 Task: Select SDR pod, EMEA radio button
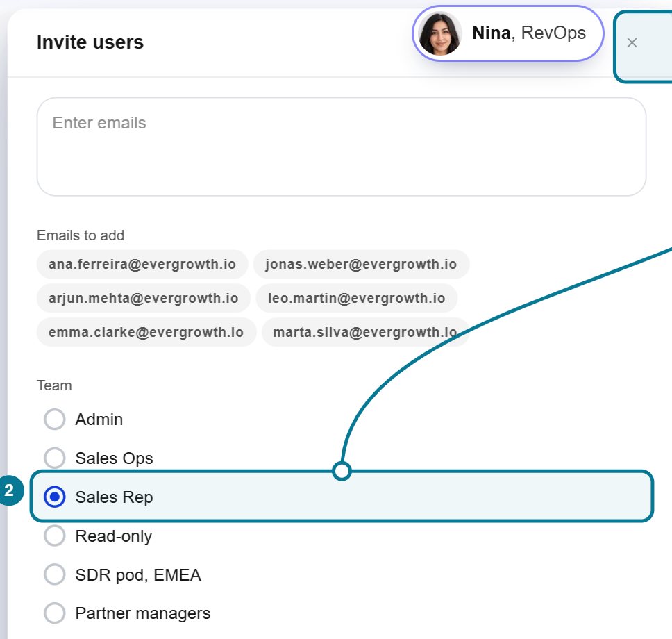click(54, 574)
